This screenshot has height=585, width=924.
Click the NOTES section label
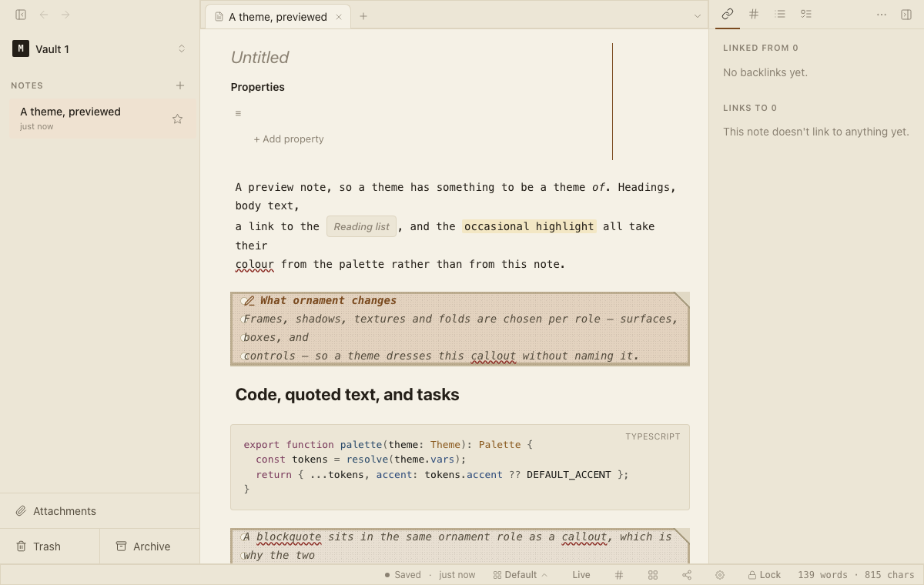tap(27, 85)
